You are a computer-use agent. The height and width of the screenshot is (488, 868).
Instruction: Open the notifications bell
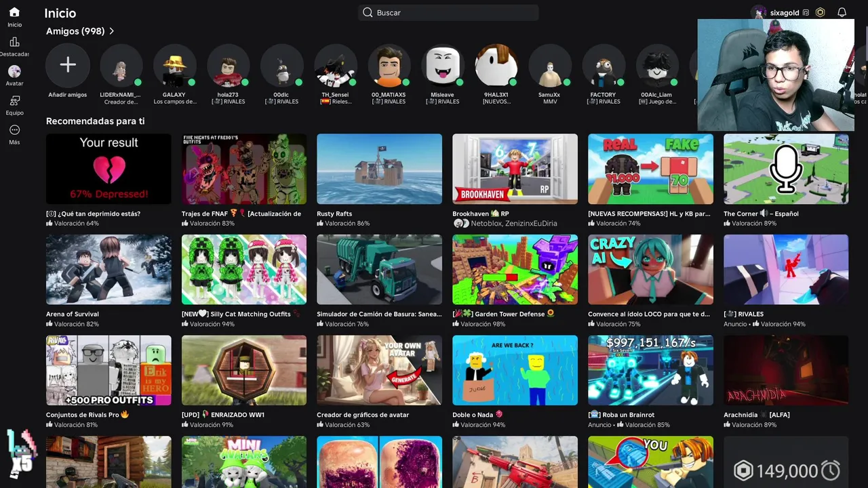pos(842,12)
